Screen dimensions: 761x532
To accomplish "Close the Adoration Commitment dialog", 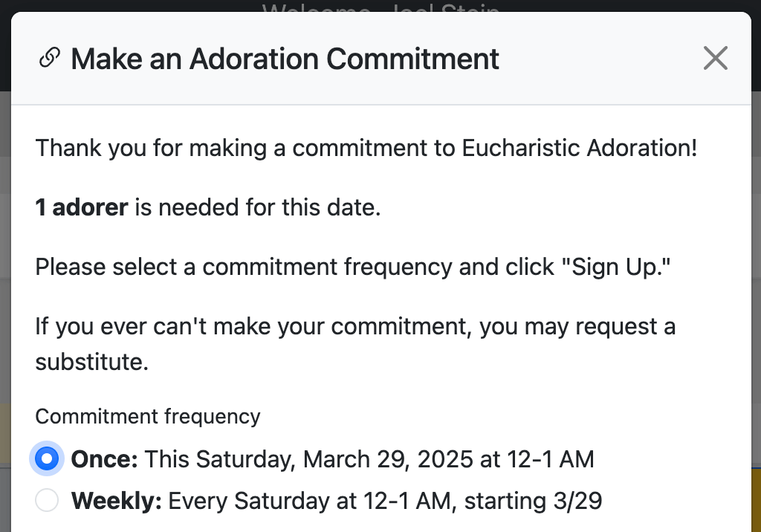I will (715, 58).
